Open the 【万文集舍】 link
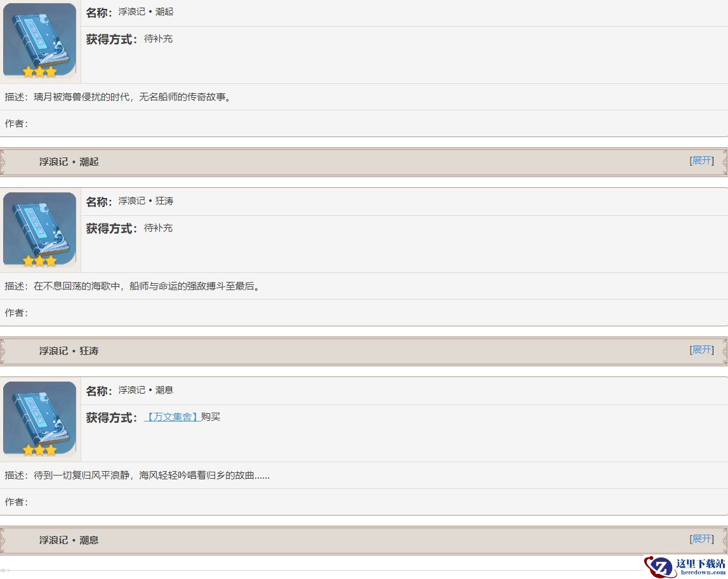Image resolution: width=728 pixels, height=579 pixels. pyautogui.click(x=172, y=417)
